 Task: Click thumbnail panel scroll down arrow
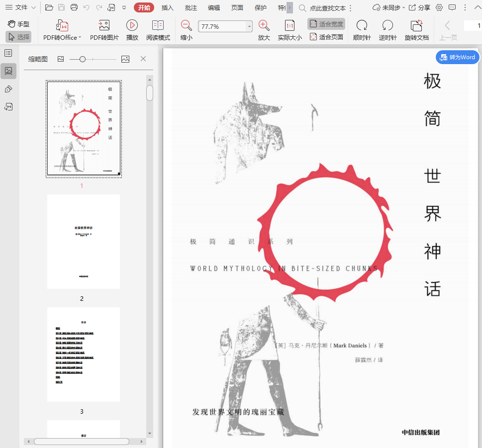(x=150, y=434)
